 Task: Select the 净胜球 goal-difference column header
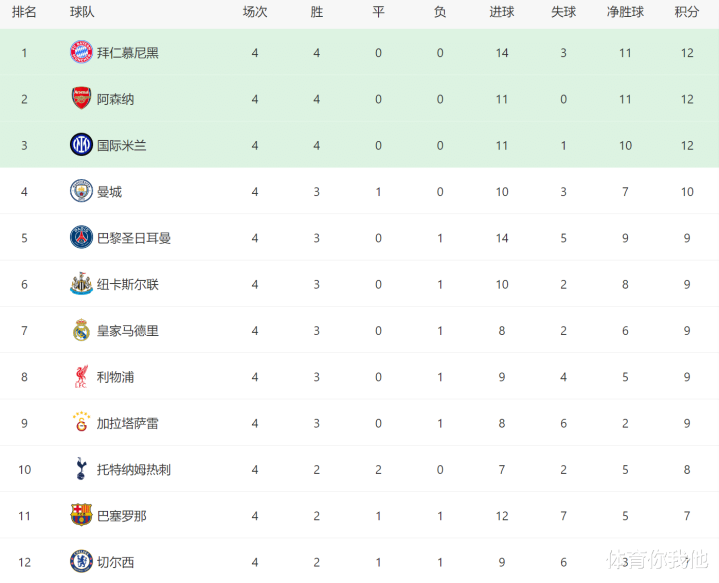(x=625, y=12)
